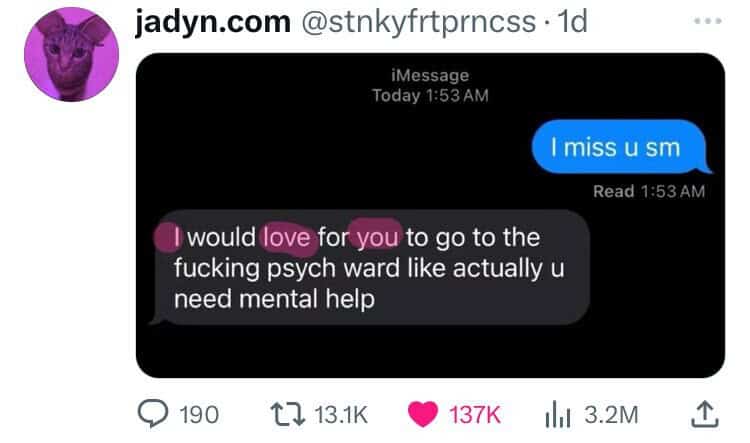750x443 pixels.
Task: Click the 'Read 1:53 AM' receipt text
Action: (649, 191)
